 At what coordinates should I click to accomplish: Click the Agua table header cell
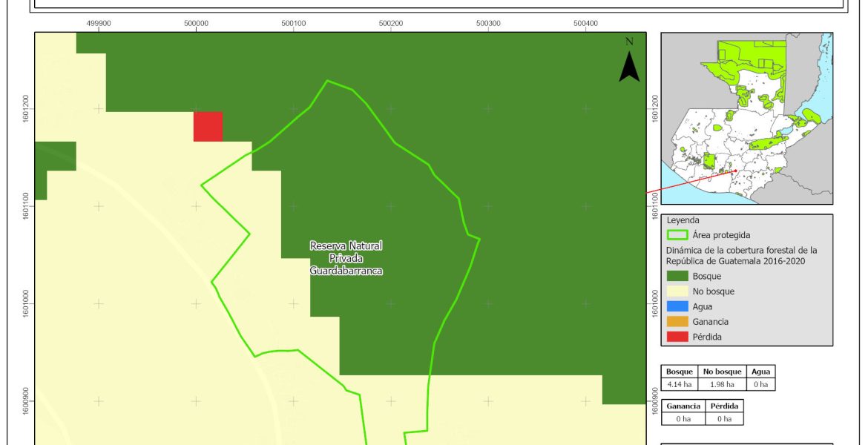coord(760,372)
